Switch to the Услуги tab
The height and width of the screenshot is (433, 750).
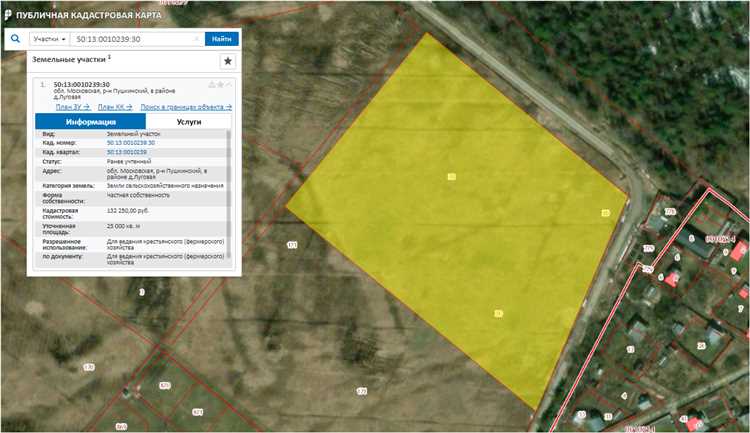coord(189,122)
